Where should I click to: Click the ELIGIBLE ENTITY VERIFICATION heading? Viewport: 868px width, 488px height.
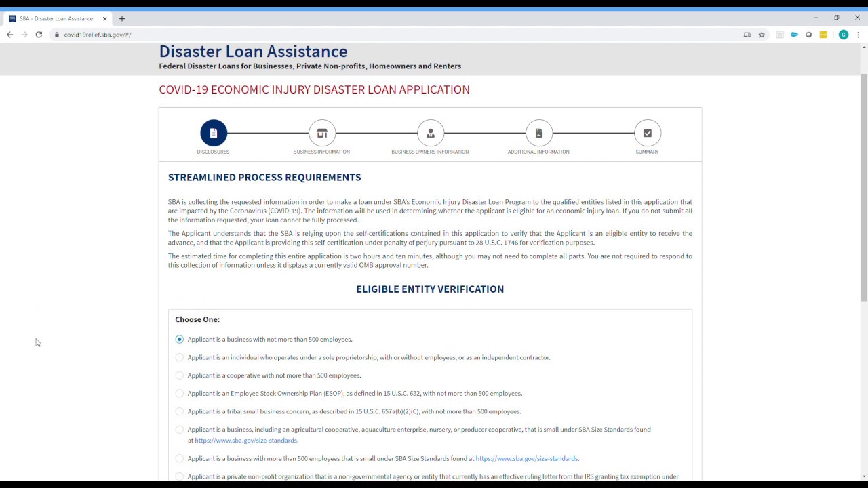(x=430, y=289)
